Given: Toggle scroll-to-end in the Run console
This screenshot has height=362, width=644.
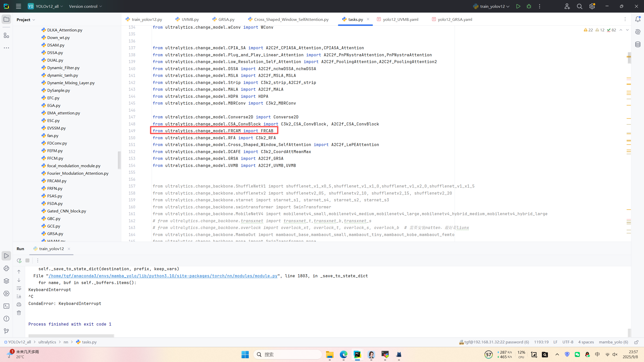Looking at the screenshot, I should click(19, 296).
